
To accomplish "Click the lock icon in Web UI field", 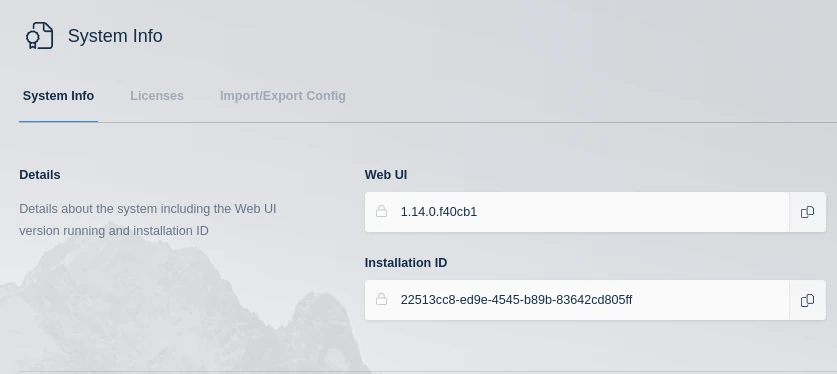I will (x=381, y=211).
